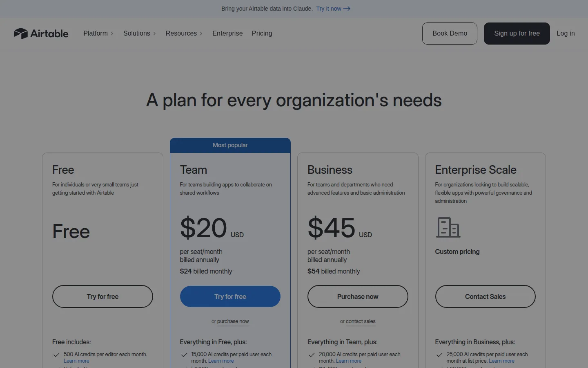Click the $54 billed monthly text
Image resolution: width=588 pixels, height=368 pixels.
334,271
